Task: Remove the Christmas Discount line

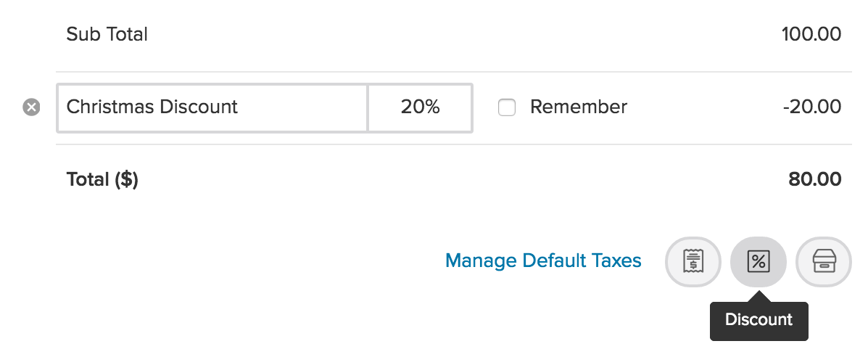Action: [32, 107]
